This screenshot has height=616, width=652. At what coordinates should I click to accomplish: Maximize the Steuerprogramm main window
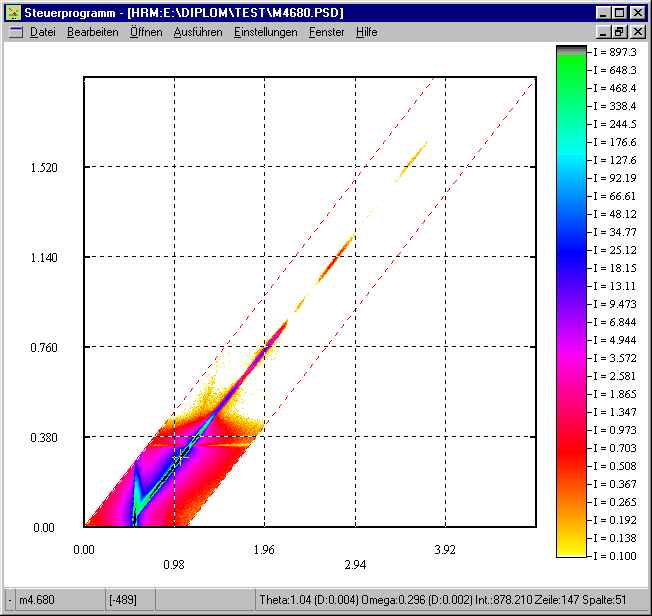pos(620,13)
